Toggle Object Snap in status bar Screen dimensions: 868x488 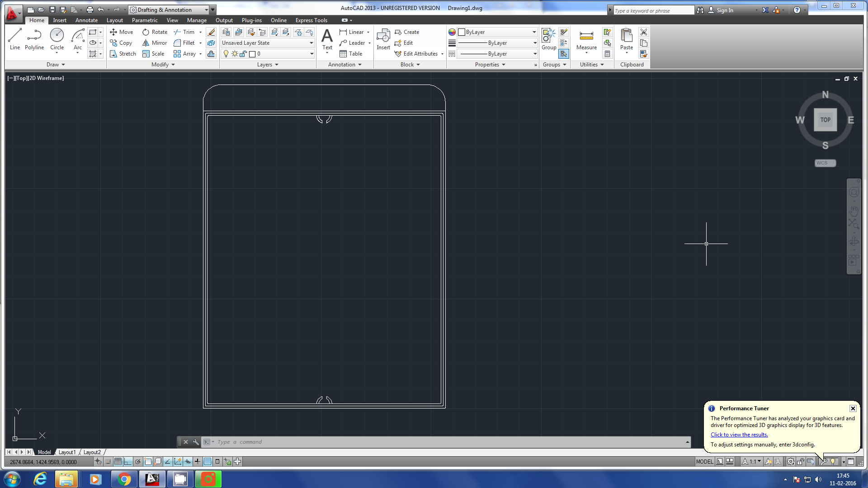click(x=148, y=462)
